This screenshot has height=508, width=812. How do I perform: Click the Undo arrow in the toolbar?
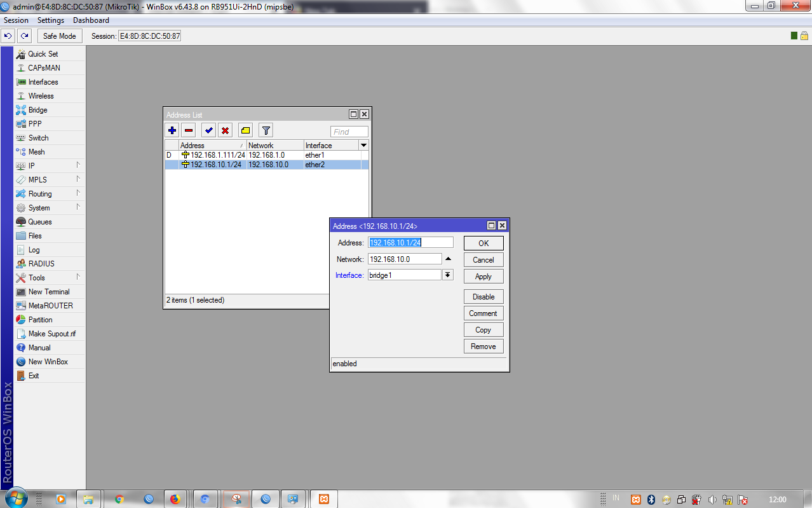point(8,36)
